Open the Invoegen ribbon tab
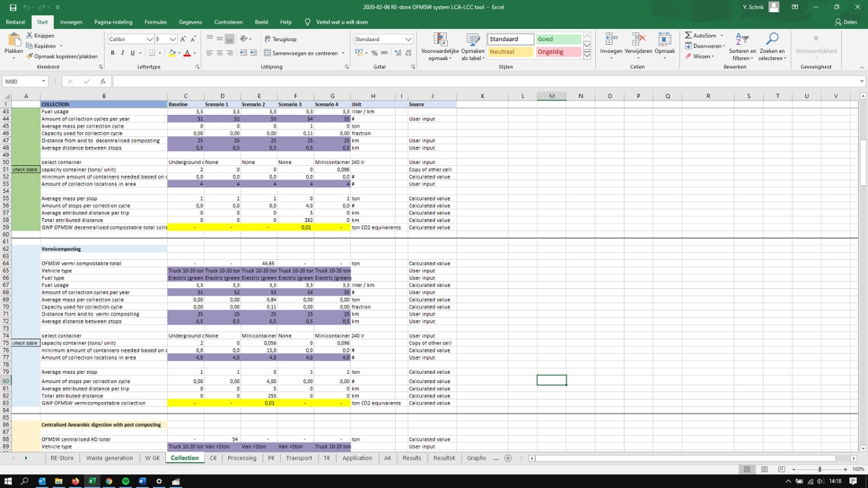 coord(71,22)
